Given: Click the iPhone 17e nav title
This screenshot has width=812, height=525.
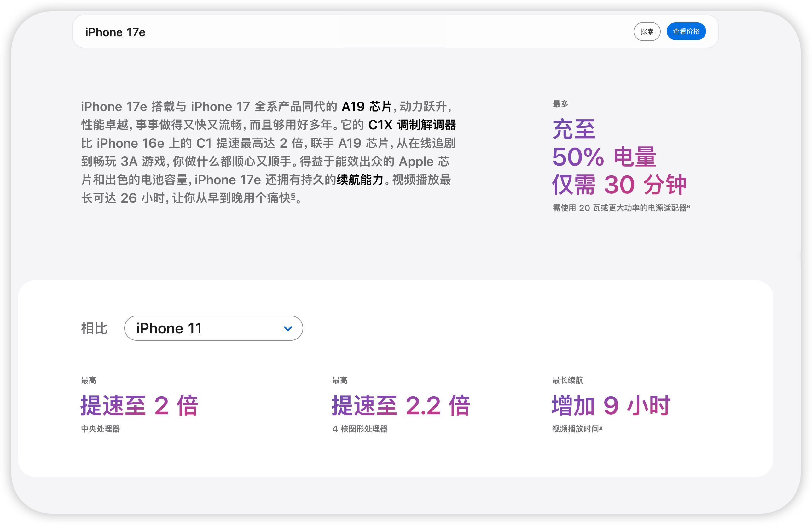Looking at the screenshot, I should (115, 32).
